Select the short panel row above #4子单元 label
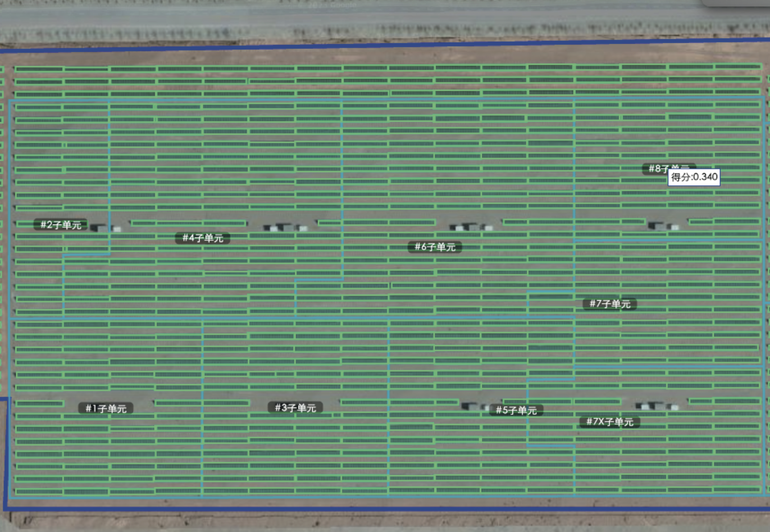 coord(189,223)
